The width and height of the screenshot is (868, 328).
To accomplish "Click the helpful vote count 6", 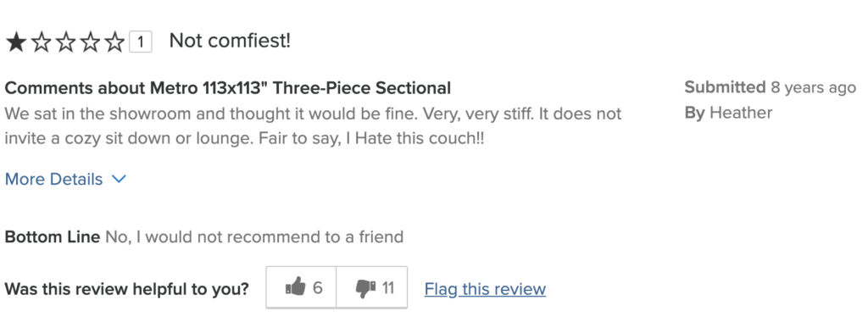I will tap(317, 287).
